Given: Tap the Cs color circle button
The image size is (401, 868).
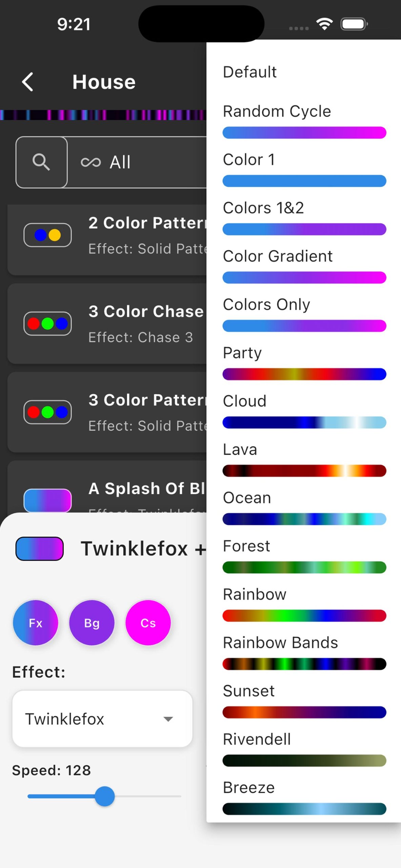Looking at the screenshot, I should pos(148,623).
